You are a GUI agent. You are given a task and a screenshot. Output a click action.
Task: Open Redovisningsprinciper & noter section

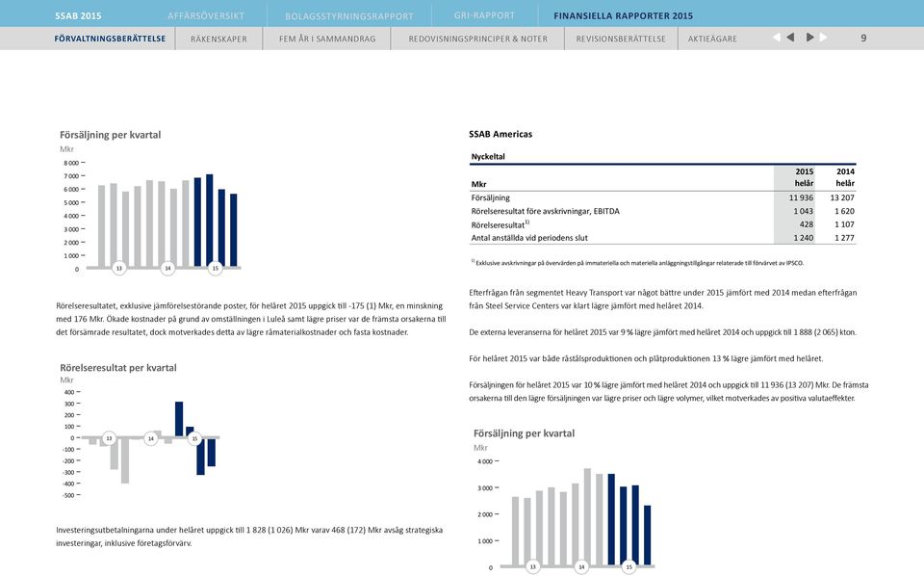[x=478, y=39]
